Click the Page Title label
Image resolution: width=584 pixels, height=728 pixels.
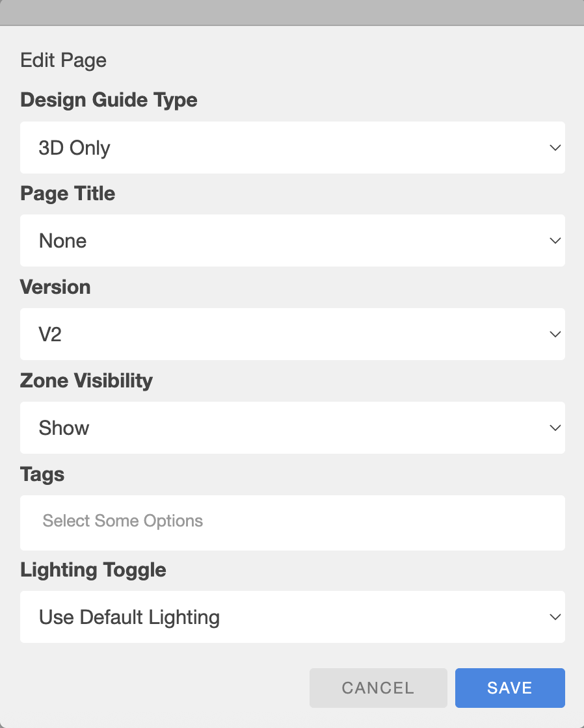tap(68, 193)
